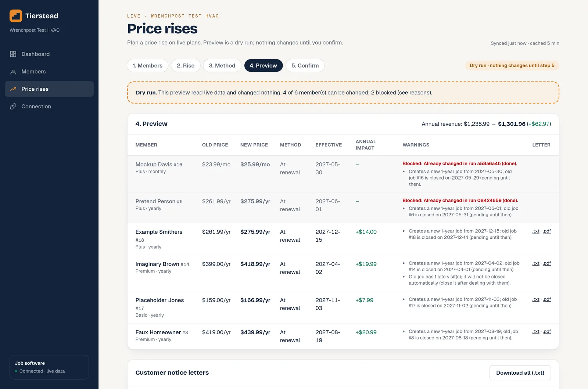588x389 pixels.
Task: Select member Pretend Person #6
Action: pos(159,201)
